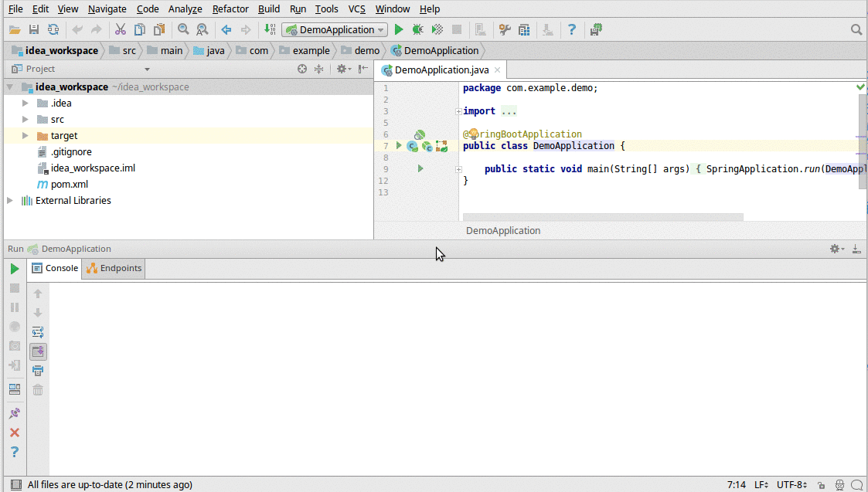
Task: Collapse the idea_workspace root node
Action: pyautogui.click(x=9, y=87)
